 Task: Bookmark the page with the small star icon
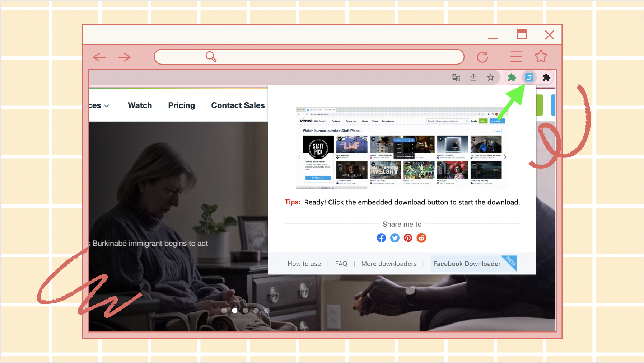pos(491,77)
